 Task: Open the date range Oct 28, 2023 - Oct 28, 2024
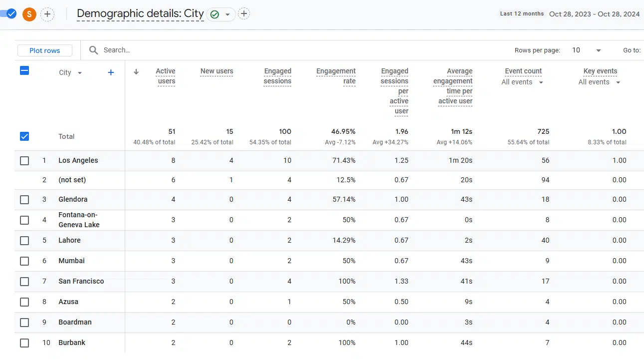594,14
